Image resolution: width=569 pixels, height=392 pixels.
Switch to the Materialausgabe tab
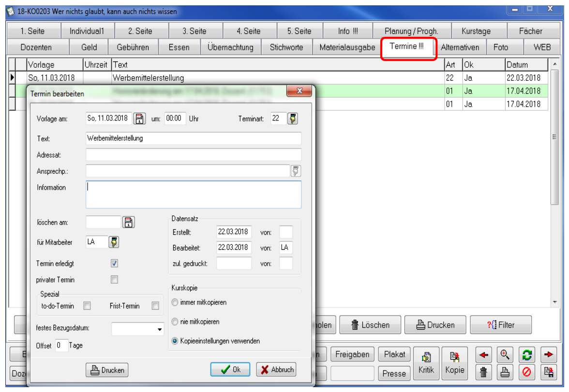pos(347,47)
